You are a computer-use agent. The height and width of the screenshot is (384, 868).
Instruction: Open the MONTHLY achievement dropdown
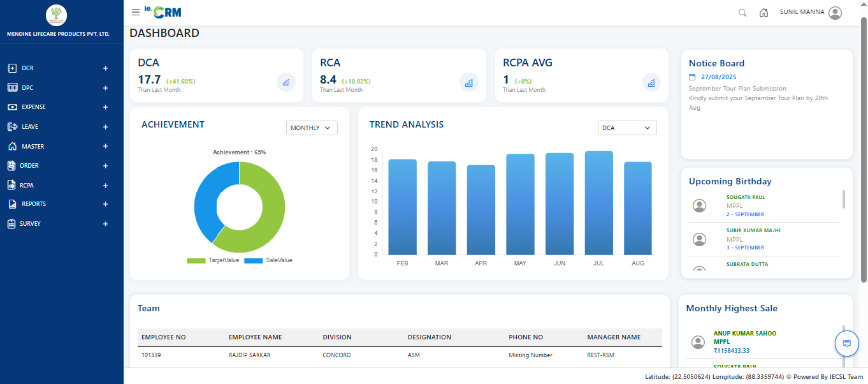coord(312,128)
